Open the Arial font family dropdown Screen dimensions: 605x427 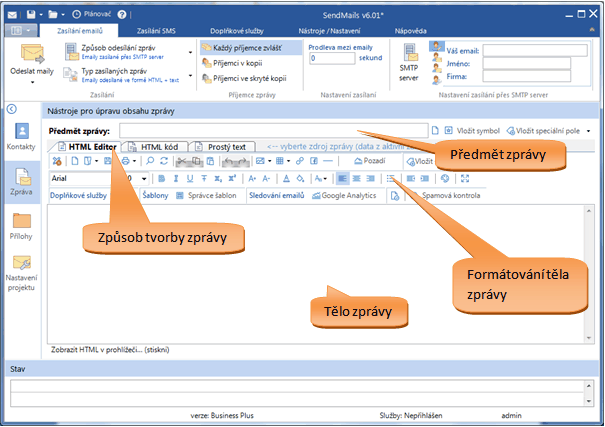coord(84,178)
